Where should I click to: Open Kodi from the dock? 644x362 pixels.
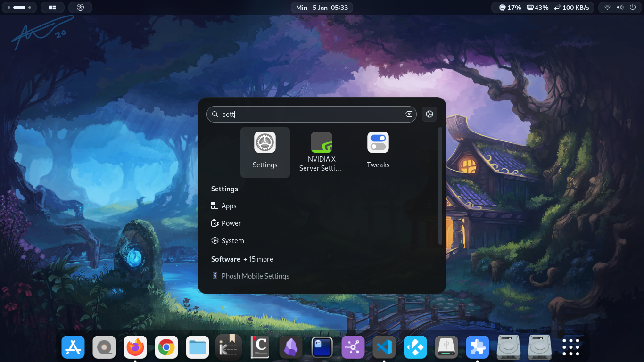[415, 347]
